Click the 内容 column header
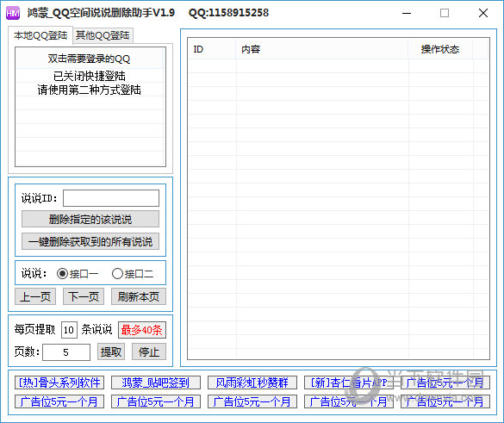 pyautogui.click(x=321, y=49)
